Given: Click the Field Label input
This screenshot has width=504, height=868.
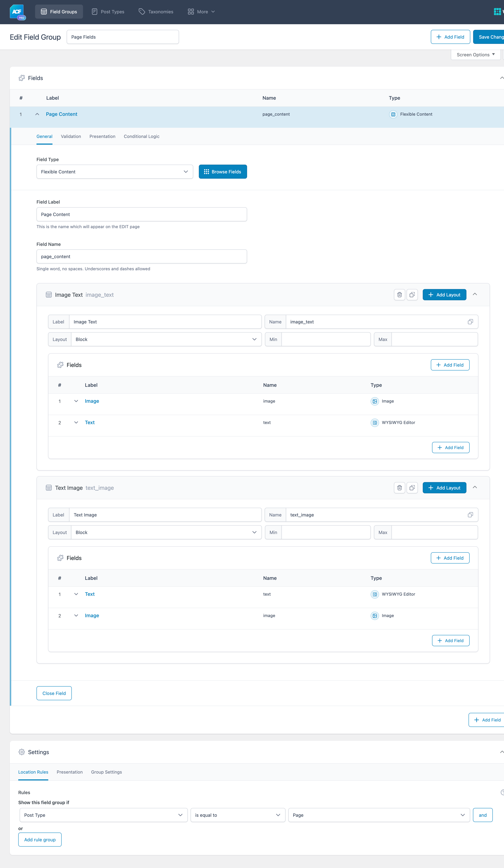Looking at the screenshot, I should point(142,214).
